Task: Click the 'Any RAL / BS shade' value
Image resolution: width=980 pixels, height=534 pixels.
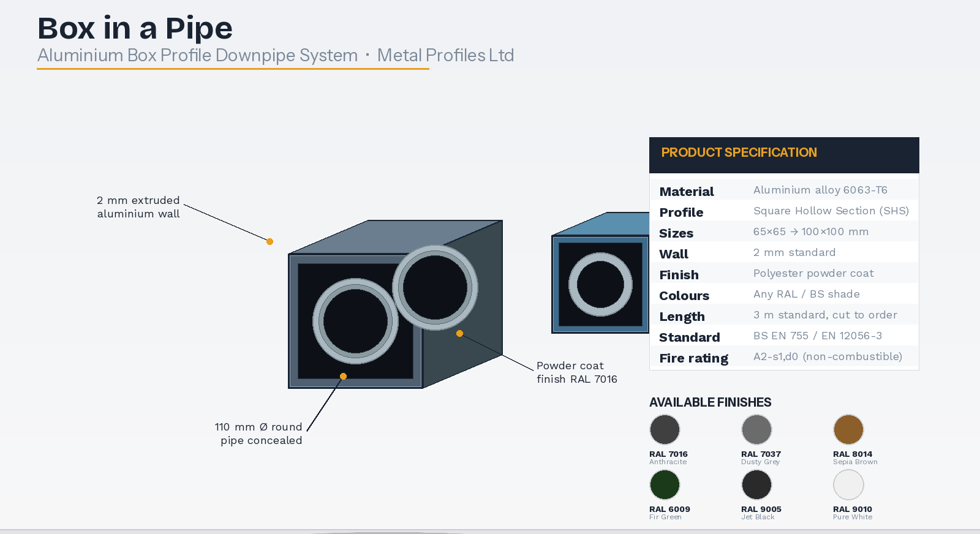Action: tap(807, 294)
